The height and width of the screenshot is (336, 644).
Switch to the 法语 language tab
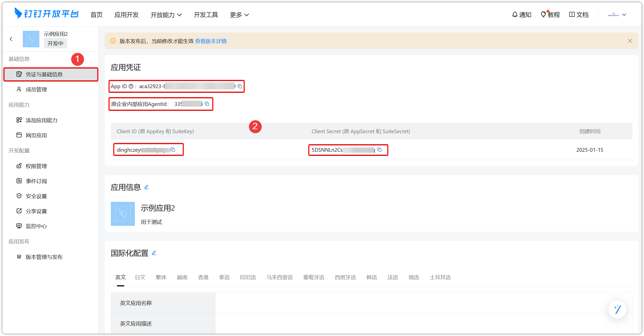click(393, 277)
